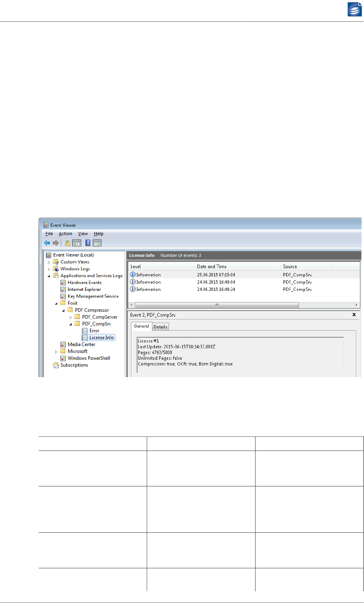Click the Event Viewer title bar icon
The width and height of the screenshot is (364, 603).
[46, 225]
